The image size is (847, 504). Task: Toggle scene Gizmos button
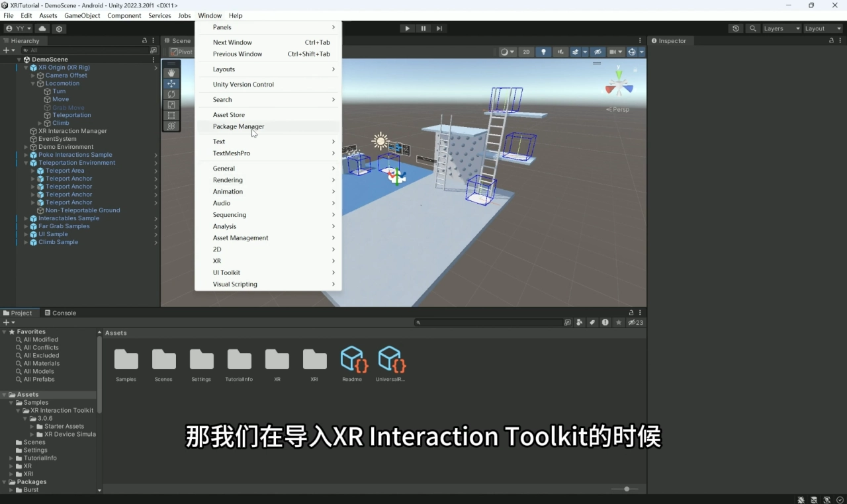tap(632, 52)
